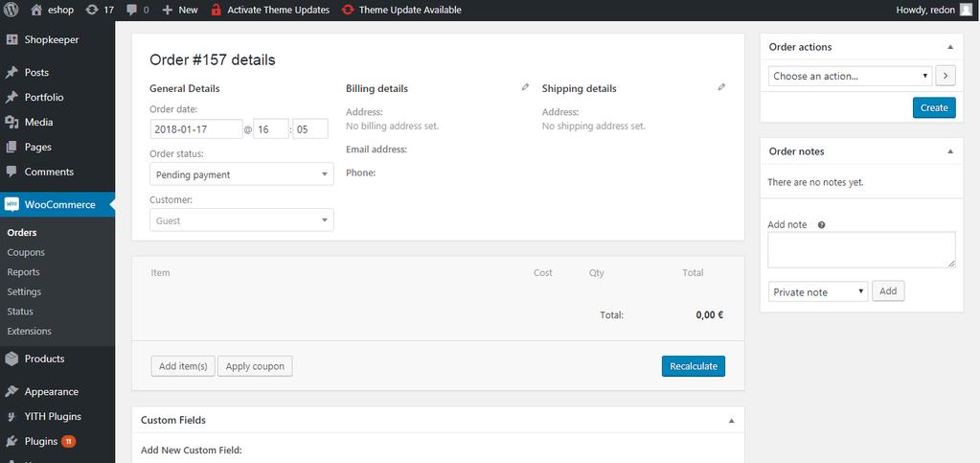Click the Plugins 11 updates badge

coord(68,442)
